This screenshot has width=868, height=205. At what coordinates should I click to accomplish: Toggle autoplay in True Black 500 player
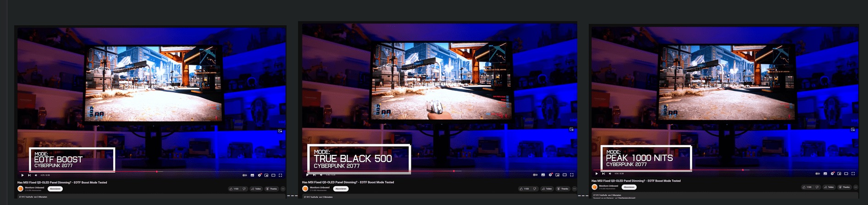[535, 175]
